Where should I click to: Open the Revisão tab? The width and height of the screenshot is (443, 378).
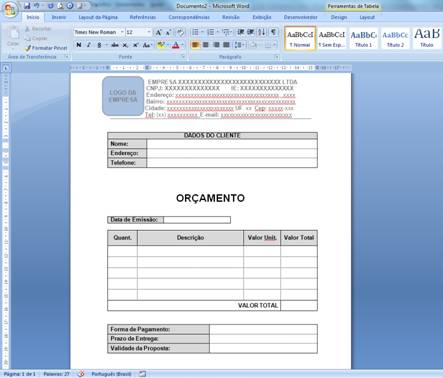tap(231, 17)
